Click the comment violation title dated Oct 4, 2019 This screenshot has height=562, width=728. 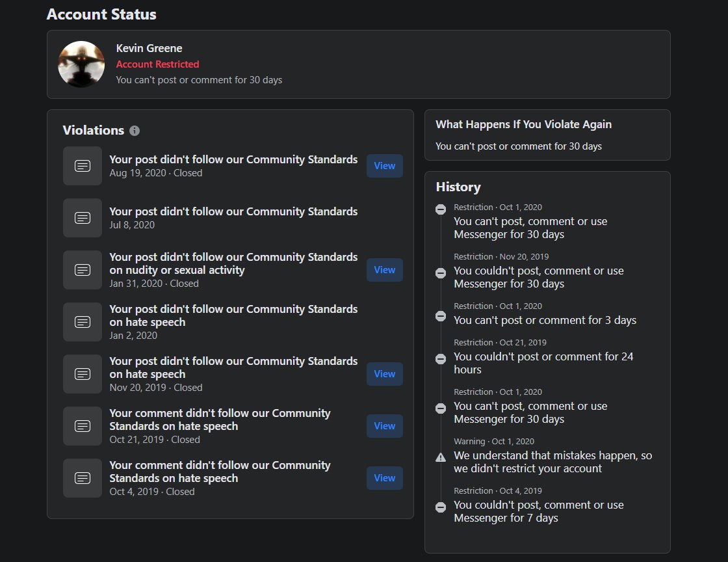[x=220, y=472]
